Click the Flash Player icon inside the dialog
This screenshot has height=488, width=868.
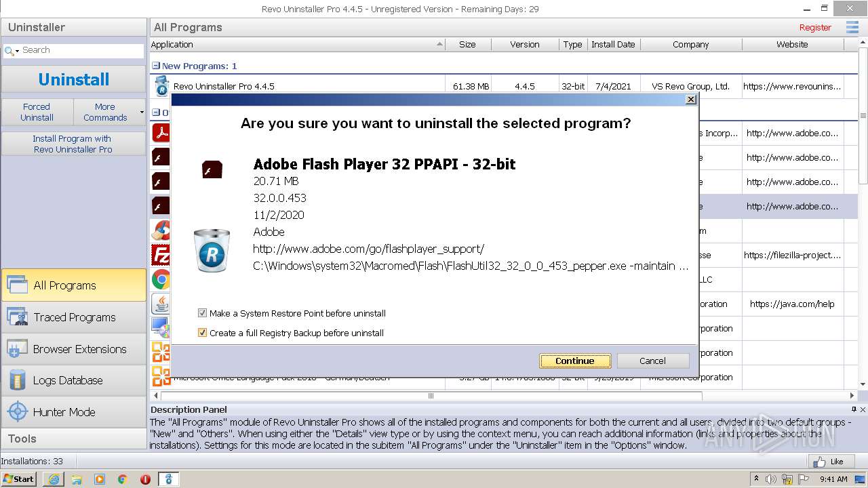point(212,169)
